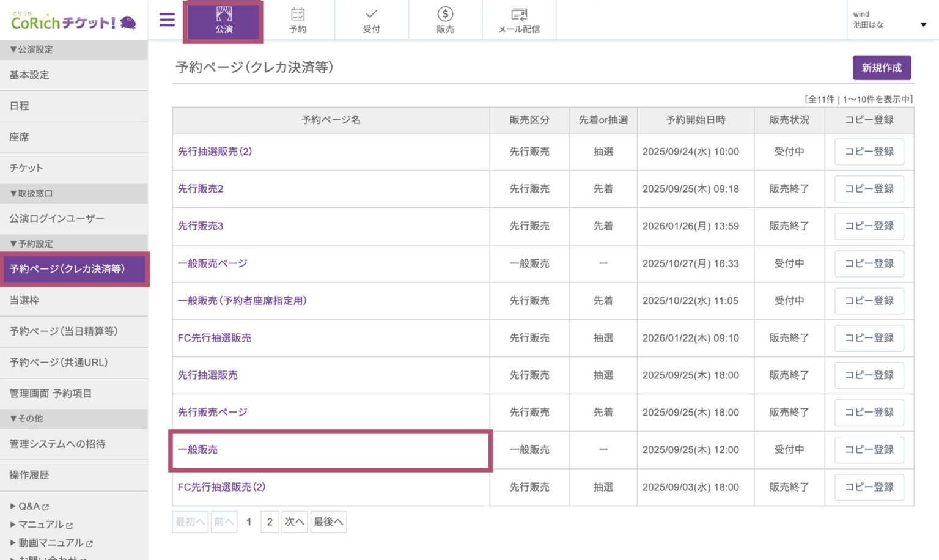Expand the 動画マニュアル sidebar section
Screen dimensions: 939x560
47,542
